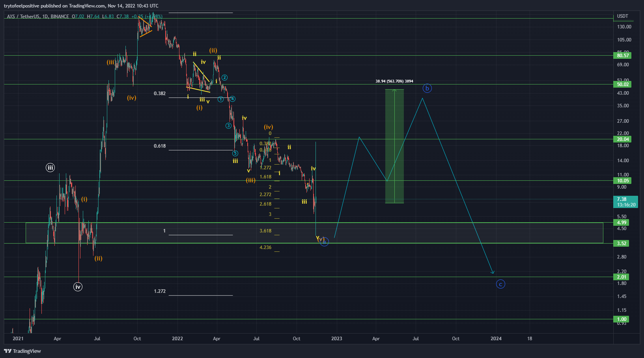
Task: Select the 10.05 price level label
Action: click(623, 181)
